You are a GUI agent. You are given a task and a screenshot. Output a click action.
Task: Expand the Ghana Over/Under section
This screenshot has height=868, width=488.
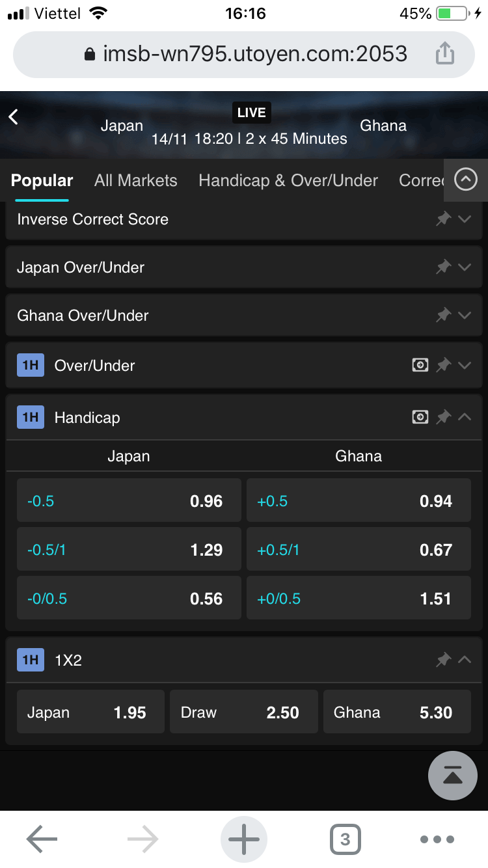(465, 316)
